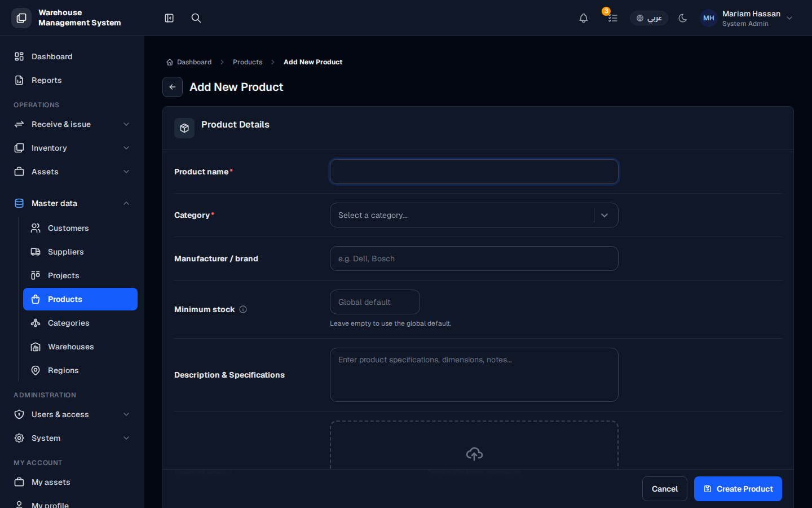Expand Mariam Hassan account menu chevron
The image size is (812, 508).
(x=789, y=18)
